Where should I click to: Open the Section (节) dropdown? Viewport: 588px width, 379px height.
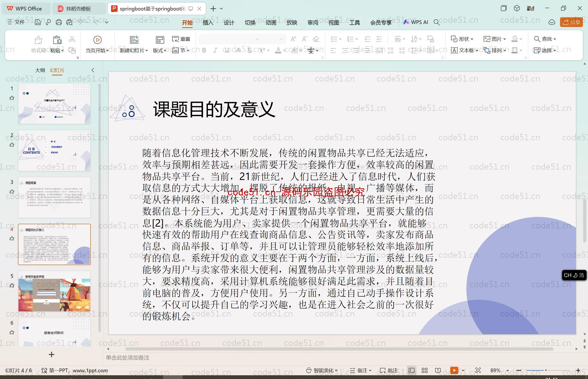[x=181, y=50]
